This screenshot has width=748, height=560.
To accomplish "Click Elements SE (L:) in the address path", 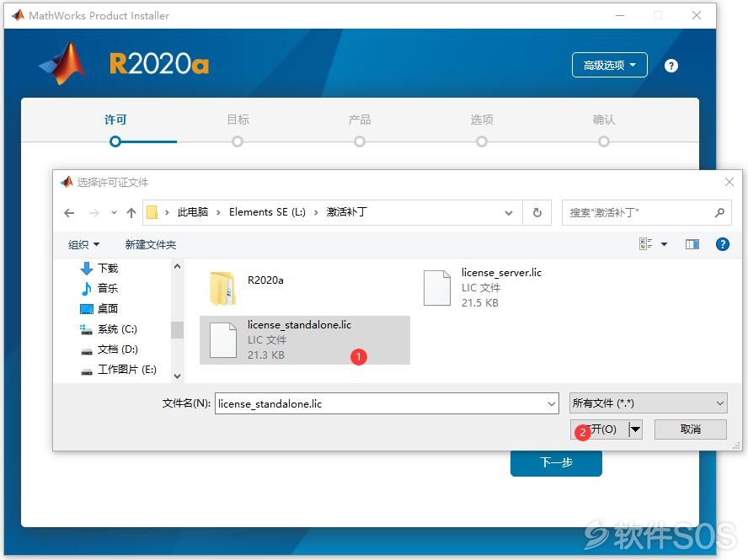I will coord(267,211).
